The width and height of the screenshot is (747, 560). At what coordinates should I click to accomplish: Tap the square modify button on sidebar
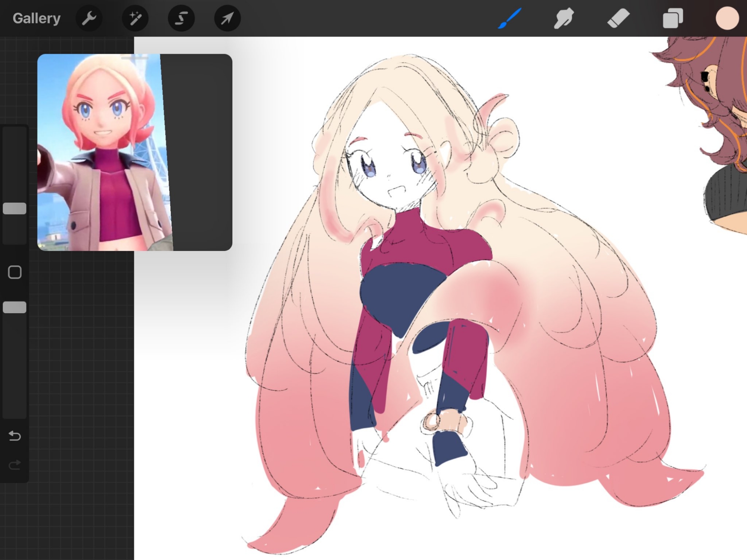[15, 272]
